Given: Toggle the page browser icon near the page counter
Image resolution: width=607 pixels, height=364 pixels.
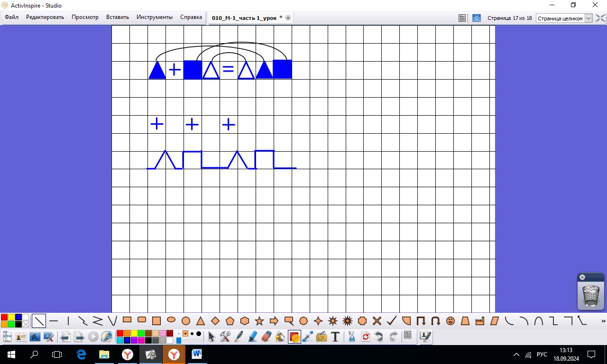Looking at the screenshot, I should pyautogui.click(x=462, y=18).
